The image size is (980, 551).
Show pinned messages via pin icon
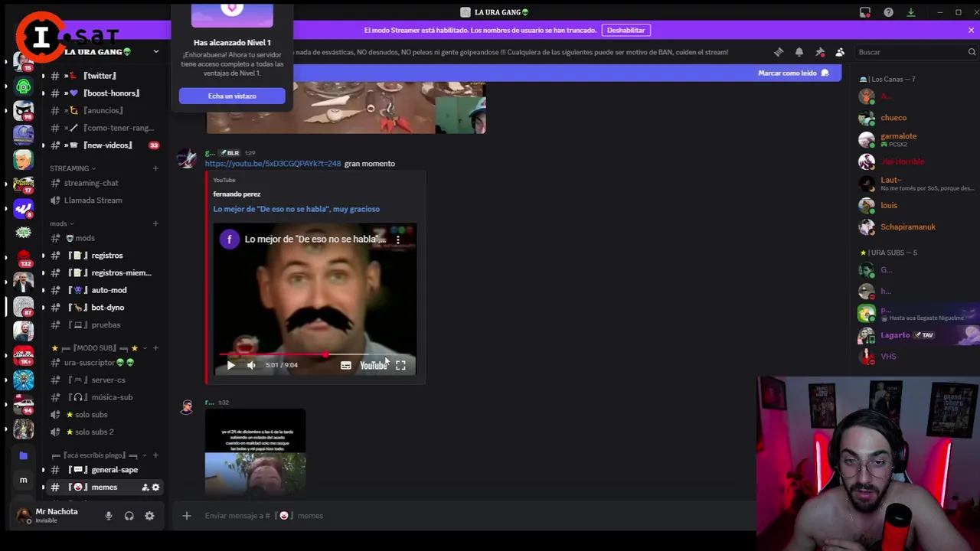(x=820, y=52)
